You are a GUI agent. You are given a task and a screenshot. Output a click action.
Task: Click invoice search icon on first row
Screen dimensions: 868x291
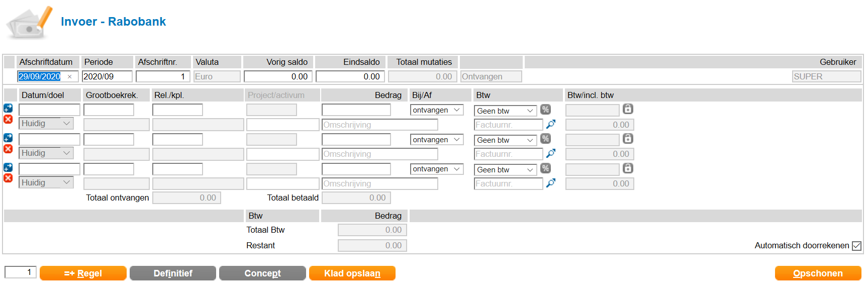(x=551, y=124)
